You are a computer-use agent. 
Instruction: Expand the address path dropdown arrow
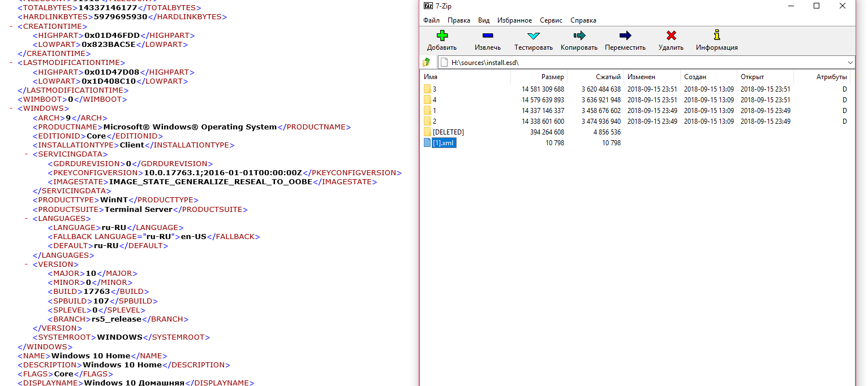[850, 62]
